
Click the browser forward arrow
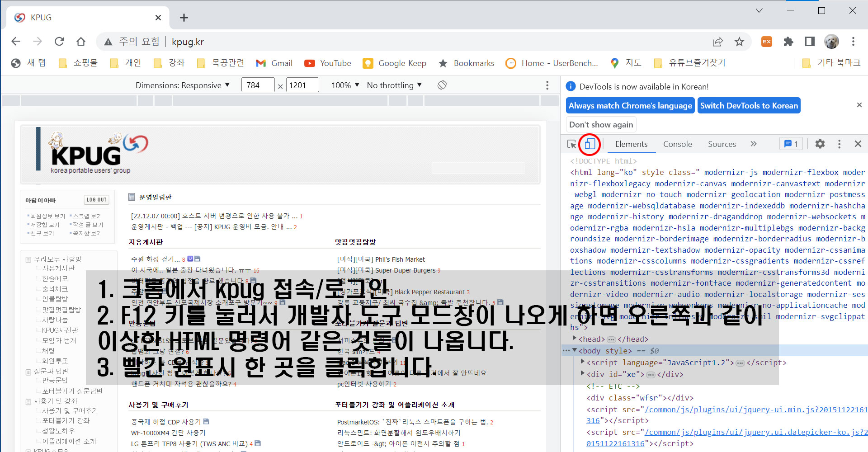pyautogui.click(x=38, y=42)
